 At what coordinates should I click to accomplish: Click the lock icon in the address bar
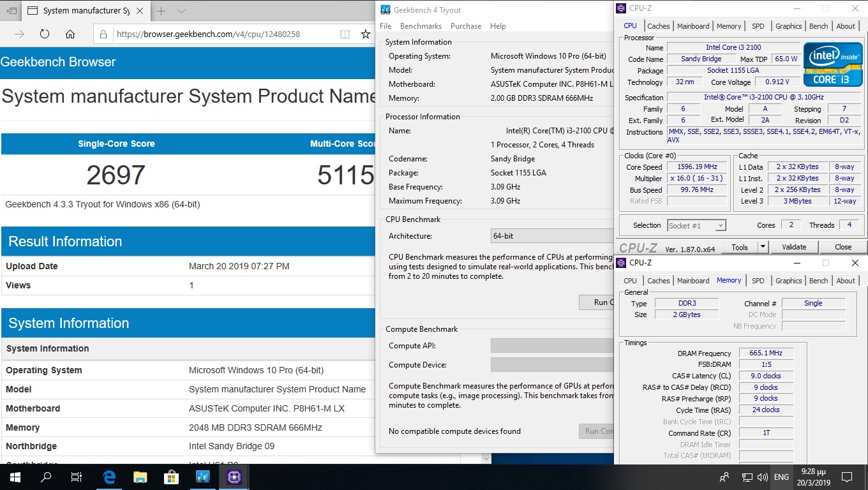pos(103,34)
